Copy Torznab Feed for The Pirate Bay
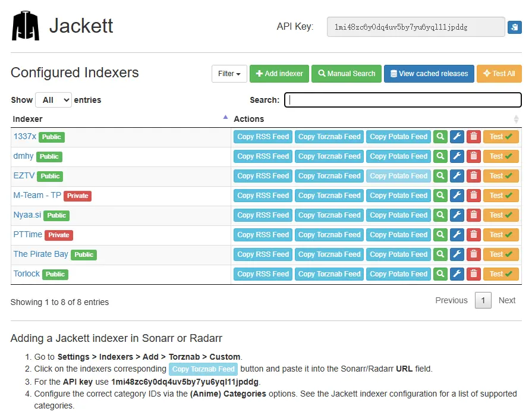532x415 pixels. [x=329, y=254]
